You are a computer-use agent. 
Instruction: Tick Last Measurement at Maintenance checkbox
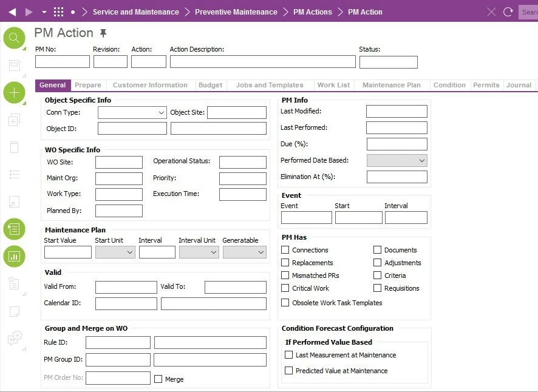[289, 355]
